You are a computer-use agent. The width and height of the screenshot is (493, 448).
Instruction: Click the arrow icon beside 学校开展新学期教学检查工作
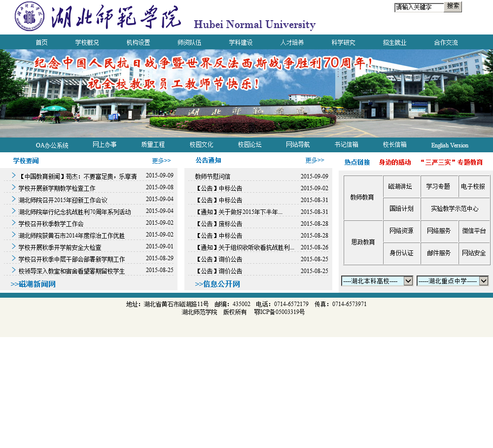coord(13,187)
